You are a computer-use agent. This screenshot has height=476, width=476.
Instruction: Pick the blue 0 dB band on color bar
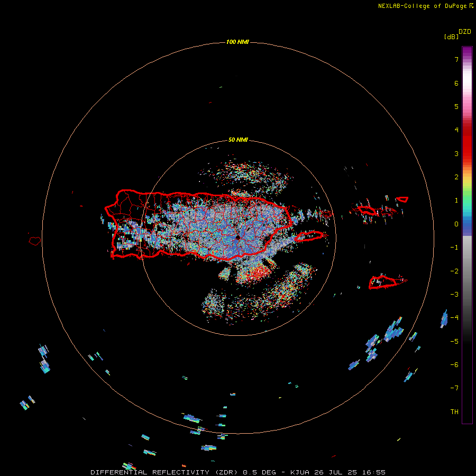pos(467,225)
